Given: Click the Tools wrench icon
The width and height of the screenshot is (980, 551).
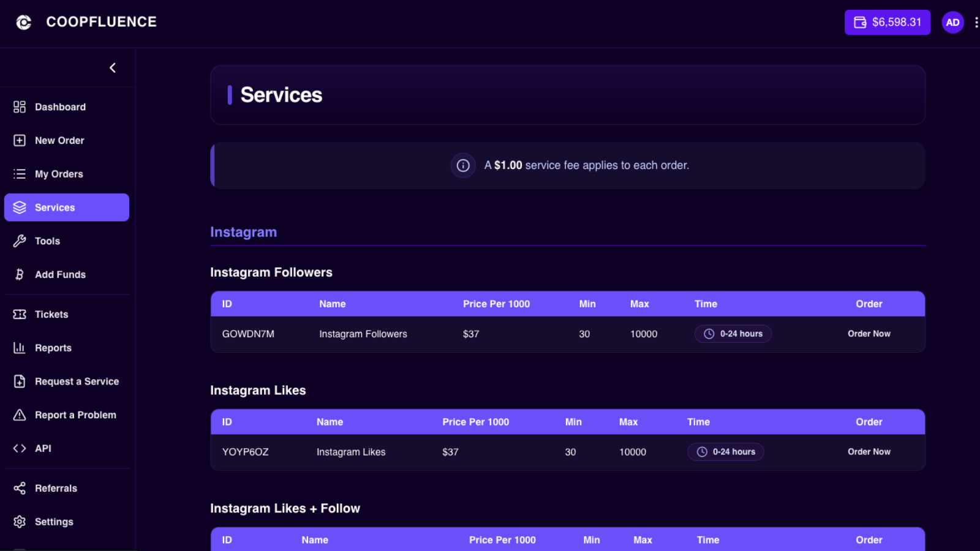Looking at the screenshot, I should click(x=19, y=241).
